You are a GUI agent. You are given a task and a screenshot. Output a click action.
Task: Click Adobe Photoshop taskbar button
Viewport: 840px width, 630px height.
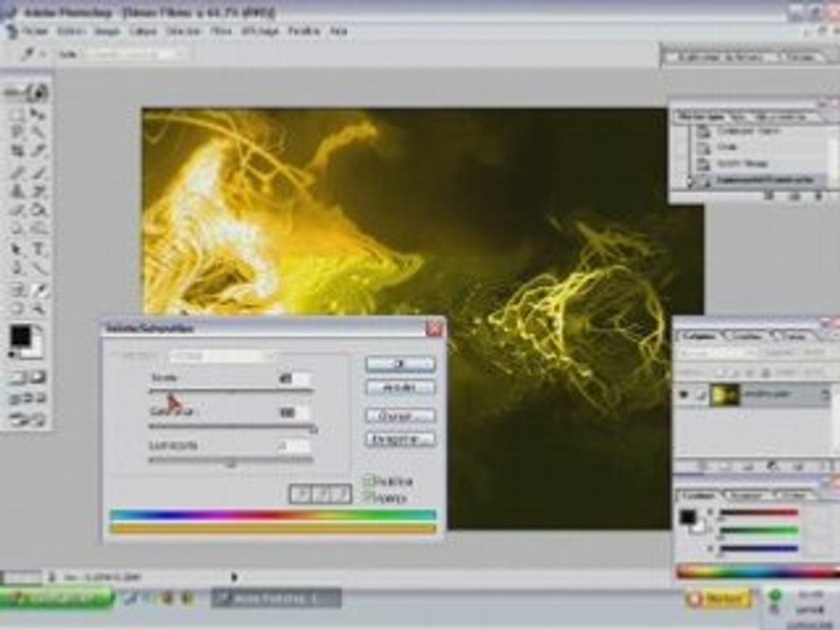tap(276, 598)
